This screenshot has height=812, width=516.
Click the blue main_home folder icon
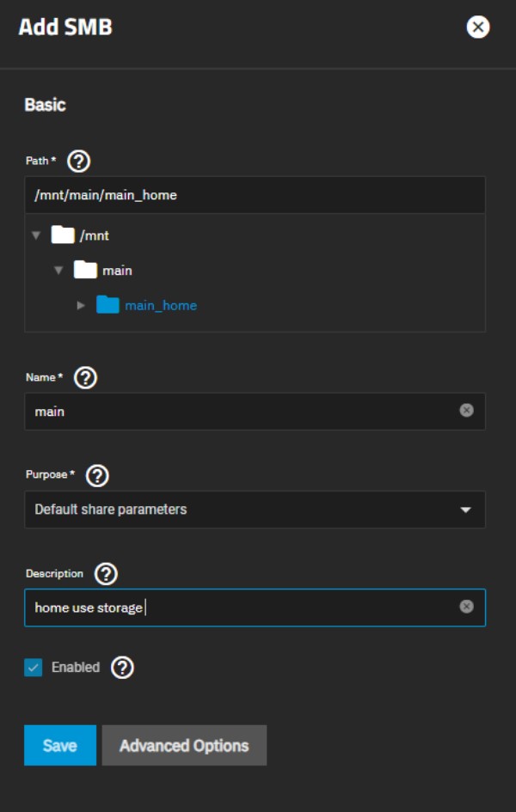click(107, 305)
